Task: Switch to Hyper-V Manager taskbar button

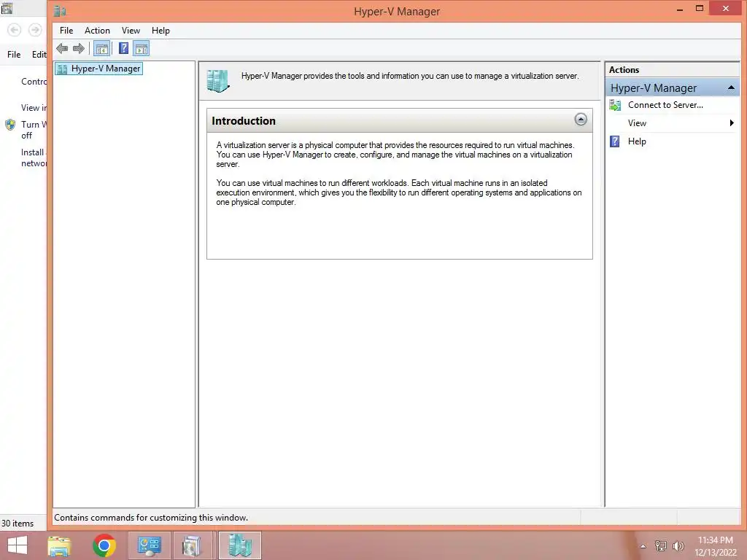Action: 239,545
